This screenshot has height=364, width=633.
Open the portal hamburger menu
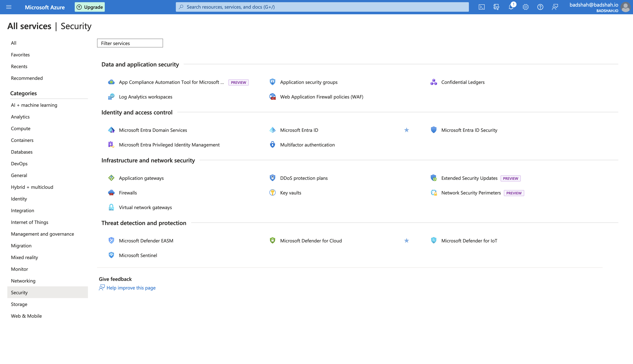click(x=9, y=7)
